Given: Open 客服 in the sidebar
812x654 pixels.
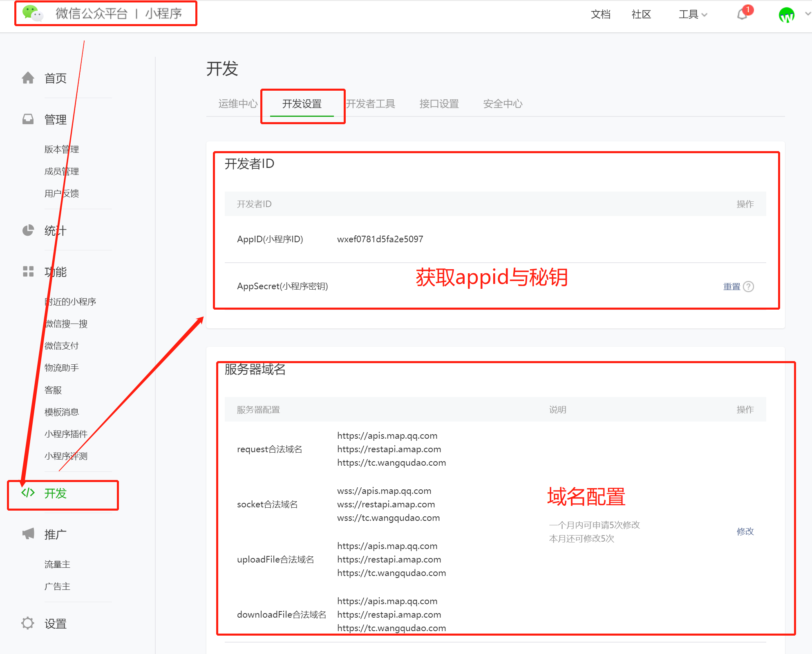Looking at the screenshot, I should pos(53,390).
